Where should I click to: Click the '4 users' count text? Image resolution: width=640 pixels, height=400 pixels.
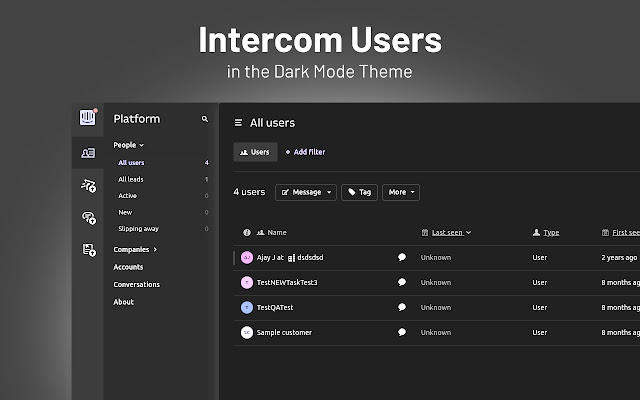249,192
